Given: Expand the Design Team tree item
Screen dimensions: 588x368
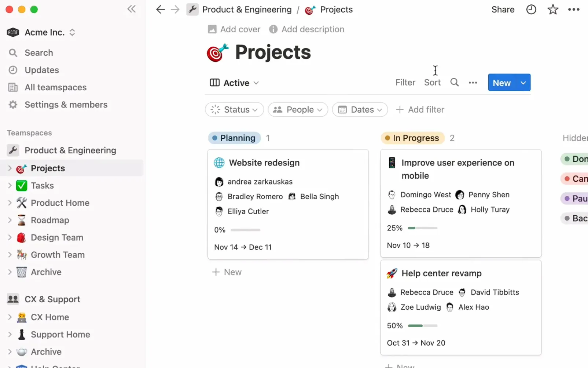Looking at the screenshot, I should point(10,237).
